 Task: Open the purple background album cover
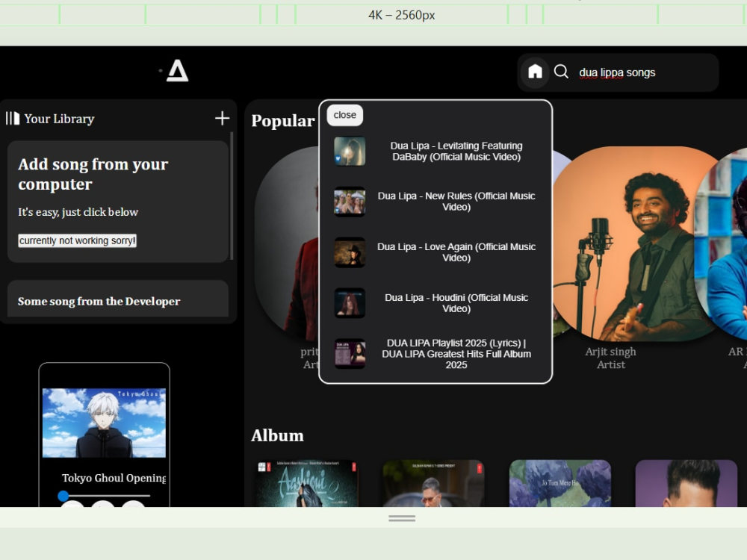686,483
